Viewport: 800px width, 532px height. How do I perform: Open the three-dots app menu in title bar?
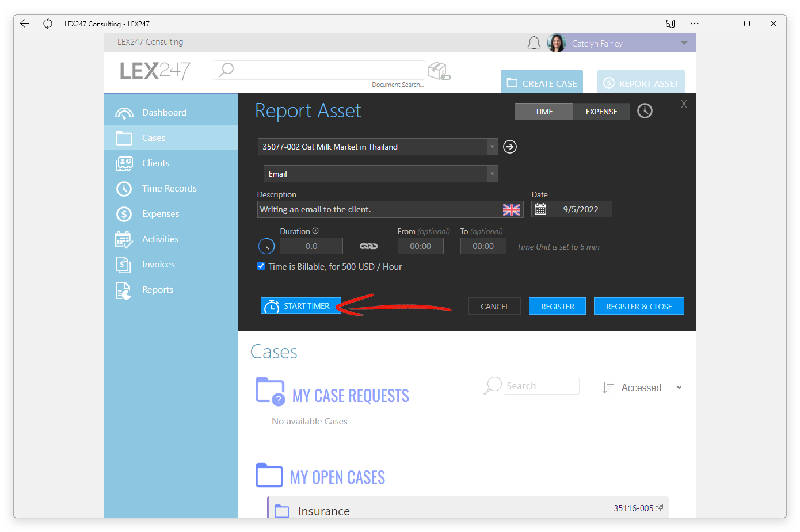tap(695, 24)
